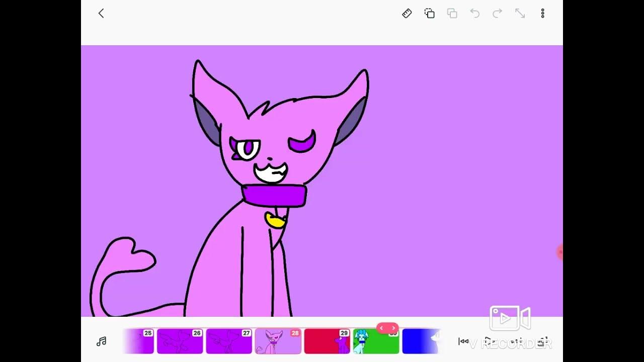Select frame 27 thumbnail
Image resolution: width=644 pixels, height=362 pixels.
tap(229, 341)
